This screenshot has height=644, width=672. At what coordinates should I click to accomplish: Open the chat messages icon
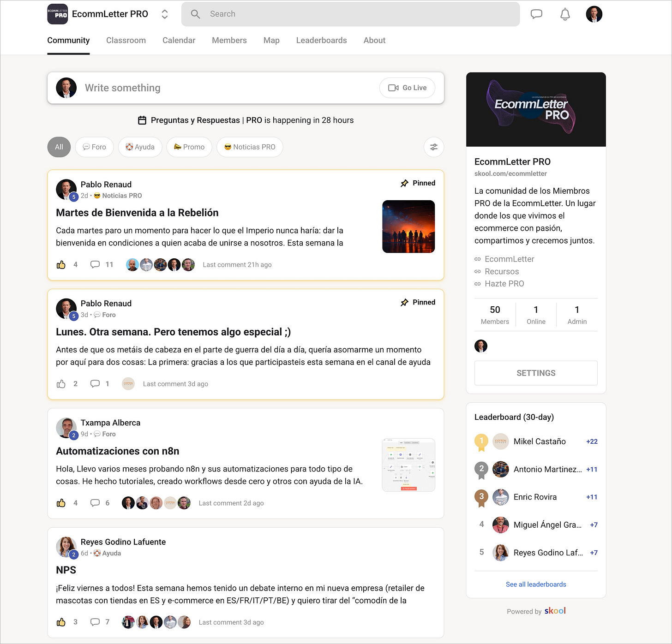[536, 14]
